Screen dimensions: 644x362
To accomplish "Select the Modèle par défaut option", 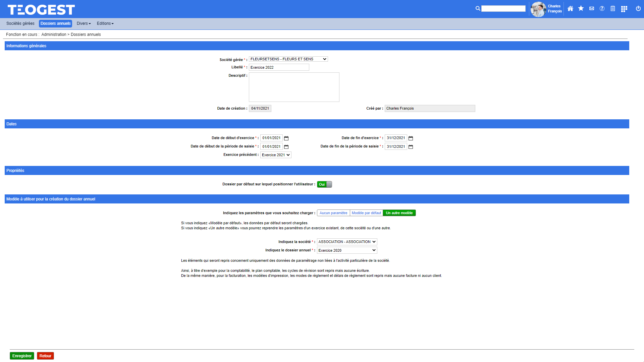I will point(366,213).
